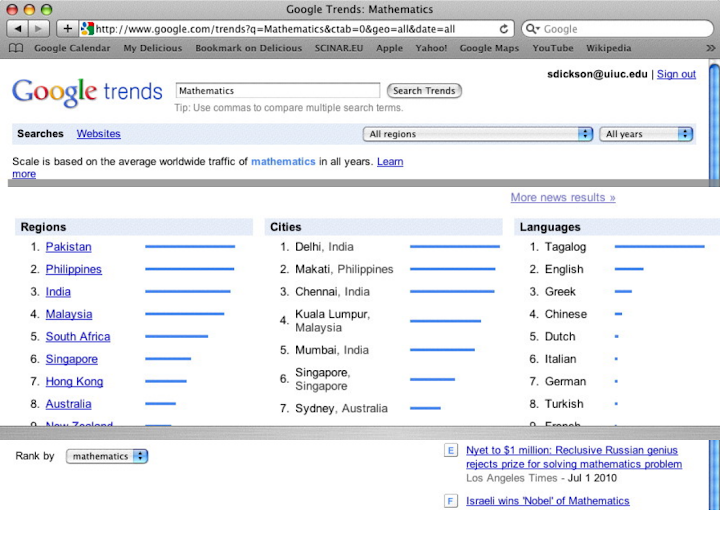Reload the page using the refresh icon

click(504, 29)
